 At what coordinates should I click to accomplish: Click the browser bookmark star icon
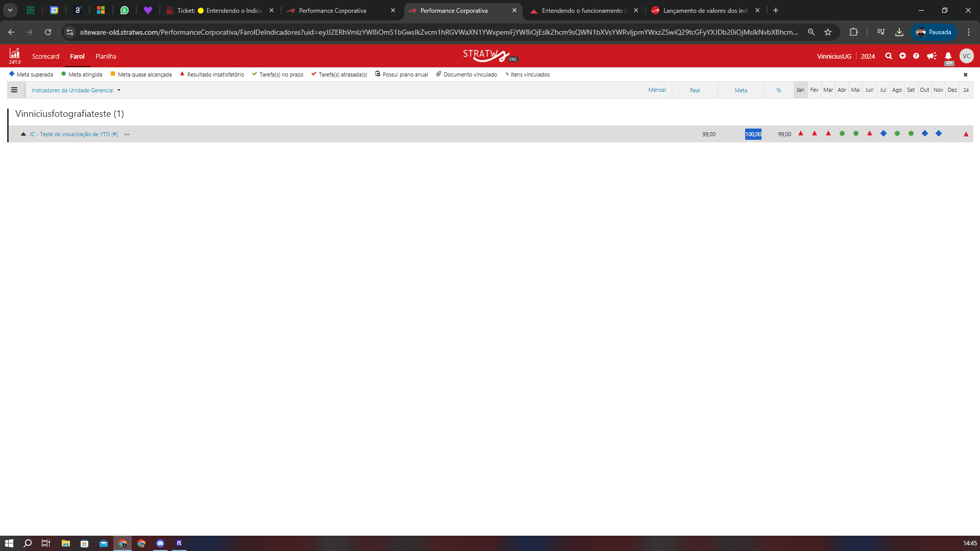pos(828,32)
